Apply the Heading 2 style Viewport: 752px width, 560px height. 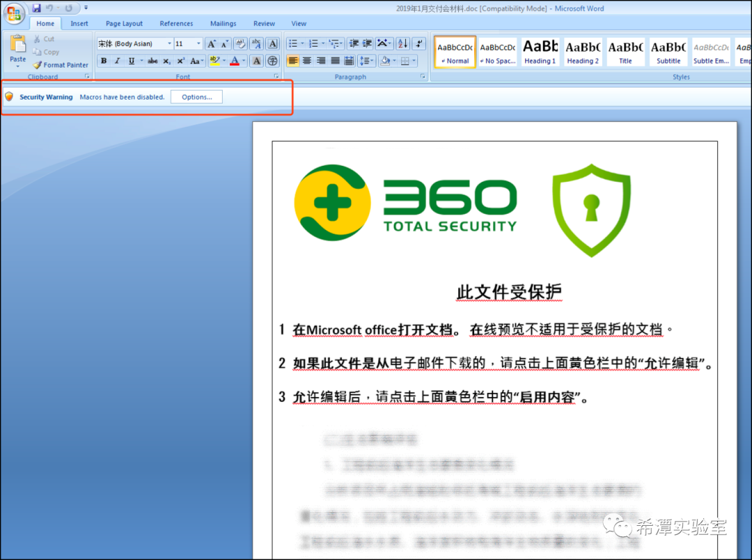tap(583, 52)
